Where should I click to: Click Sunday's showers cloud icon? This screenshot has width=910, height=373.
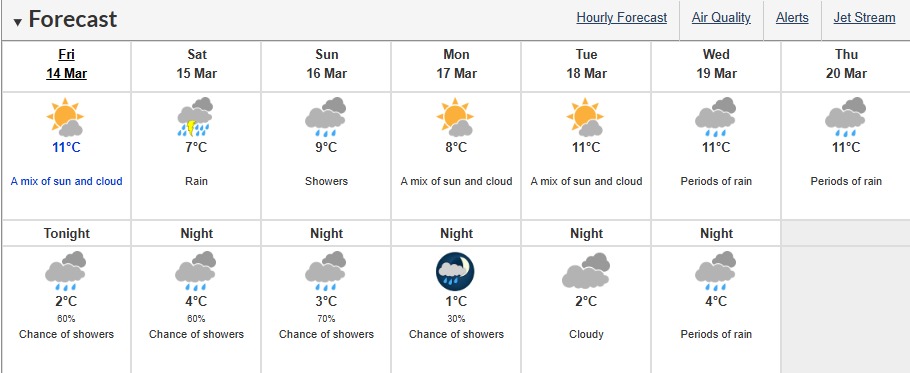tap(326, 117)
